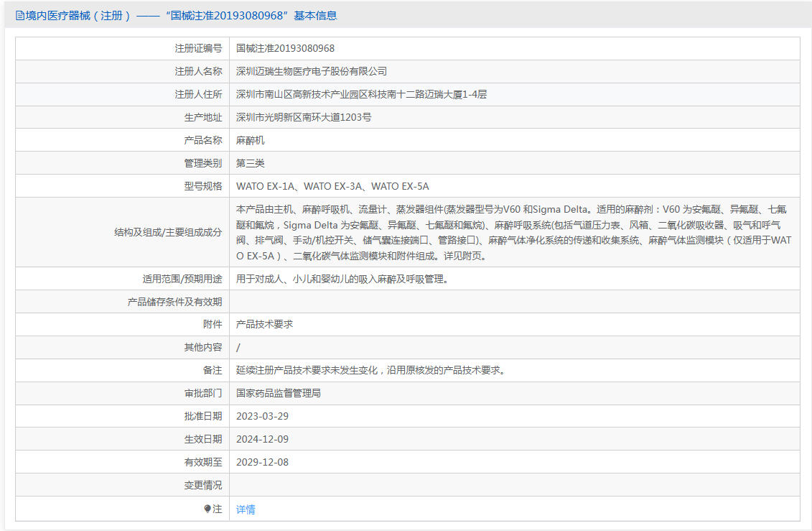
Task: Select the effective date 2024-12-09
Action: [x=263, y=439]
